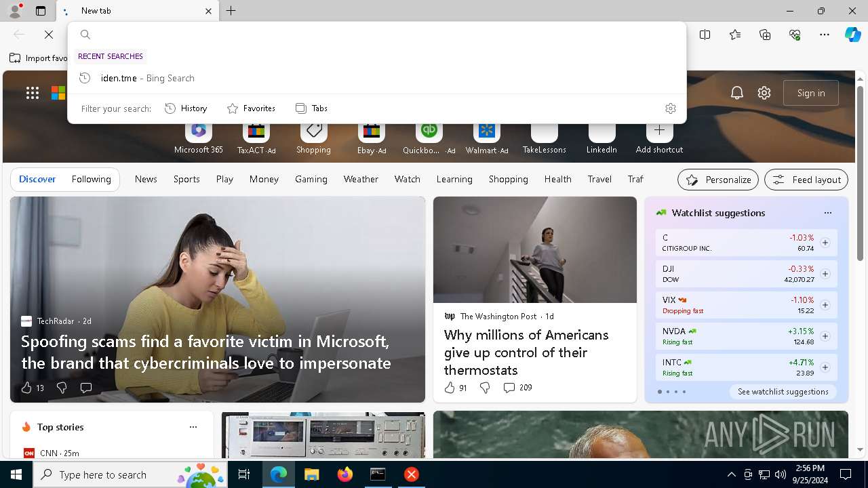Screen dimensions: 868x488
Task: Open notifications bell icon
Action: coord(737,93)
